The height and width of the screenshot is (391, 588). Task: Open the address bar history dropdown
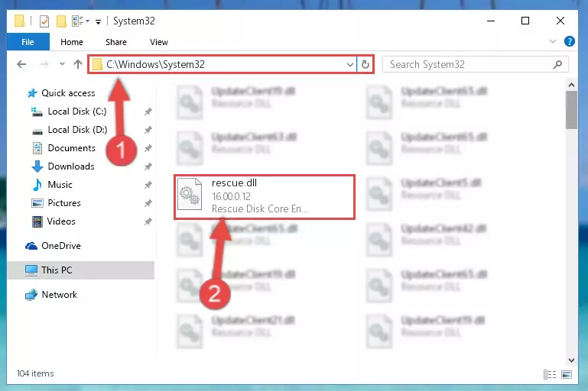point(350,64)
